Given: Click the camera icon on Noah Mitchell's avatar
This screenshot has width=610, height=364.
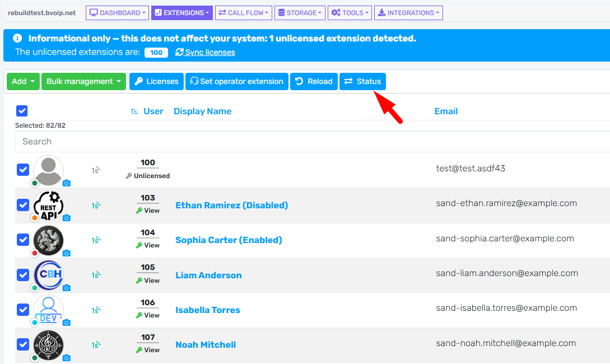Looking at the screenshot, I should point(67,358).
